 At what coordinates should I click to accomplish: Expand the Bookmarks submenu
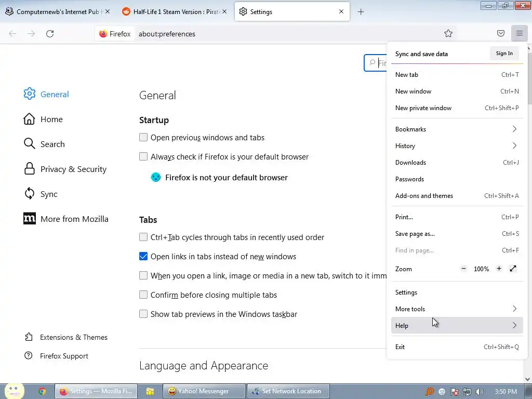click(x=457, y=129)
